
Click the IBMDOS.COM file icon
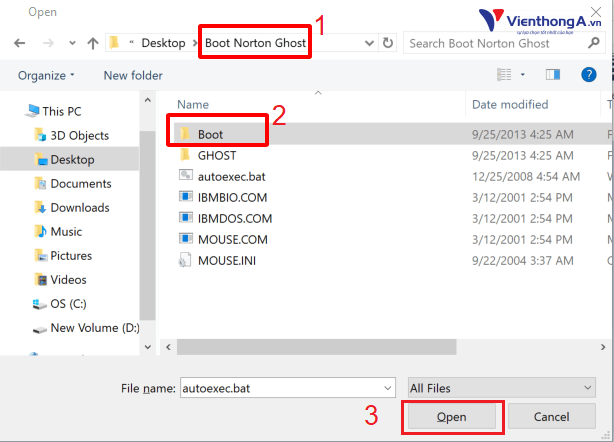(186, 217)
